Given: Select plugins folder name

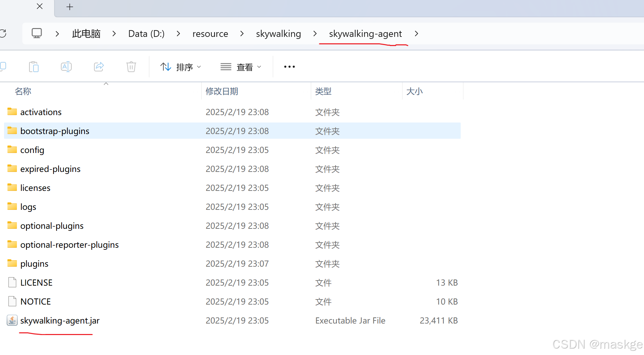Looking at the screenshot, I should click(x=34, y=264).
